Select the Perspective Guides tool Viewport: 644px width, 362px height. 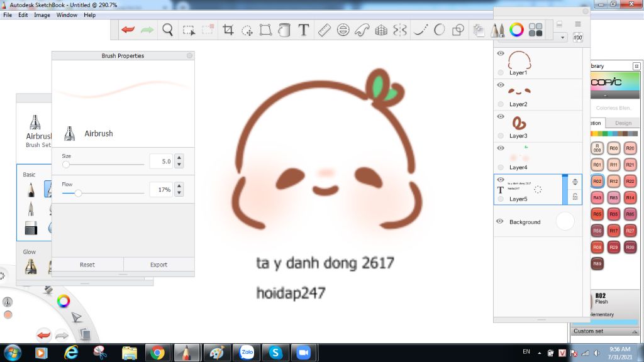coord(381,30)
